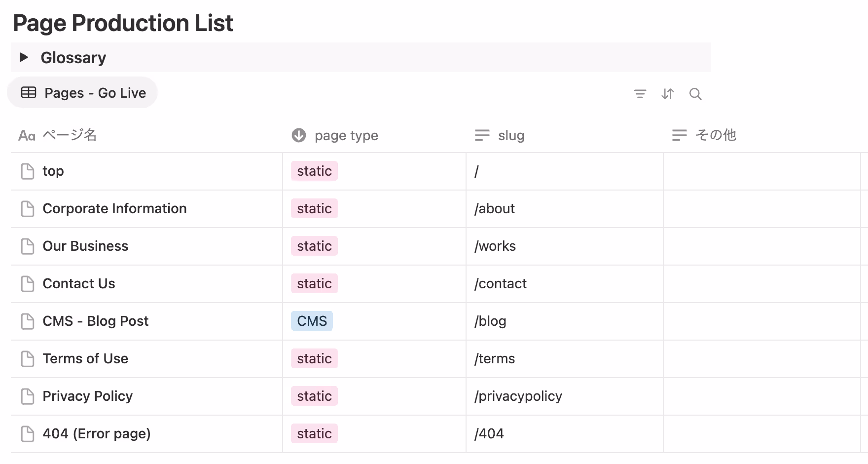Click the blue CMS tag

tap(312, 321)
